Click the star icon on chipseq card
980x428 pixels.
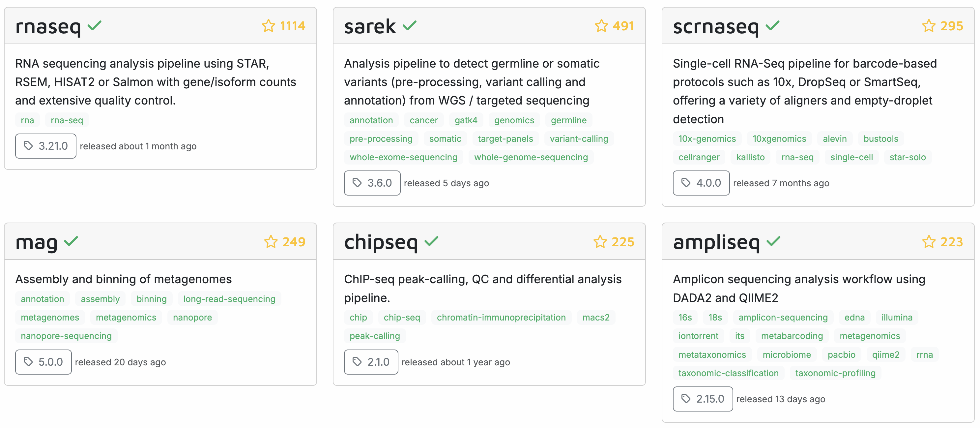point(600,242)
